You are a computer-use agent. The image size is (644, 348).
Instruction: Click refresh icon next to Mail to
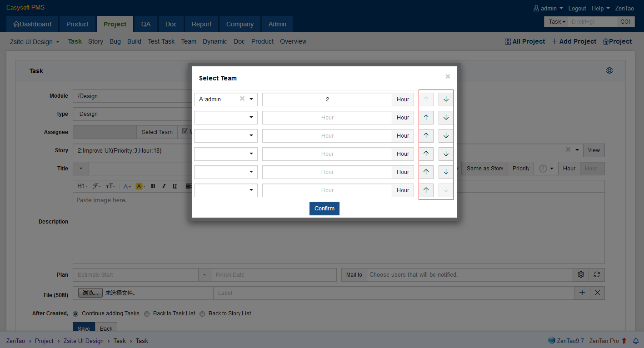point(597,275)
